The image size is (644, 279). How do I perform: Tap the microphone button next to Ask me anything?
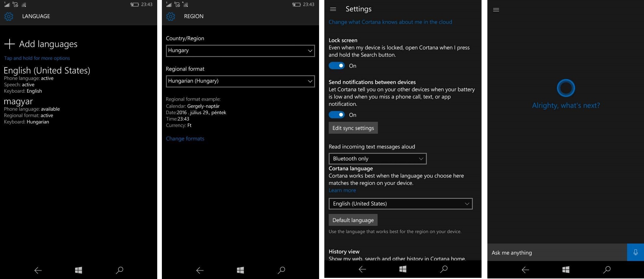635,252
